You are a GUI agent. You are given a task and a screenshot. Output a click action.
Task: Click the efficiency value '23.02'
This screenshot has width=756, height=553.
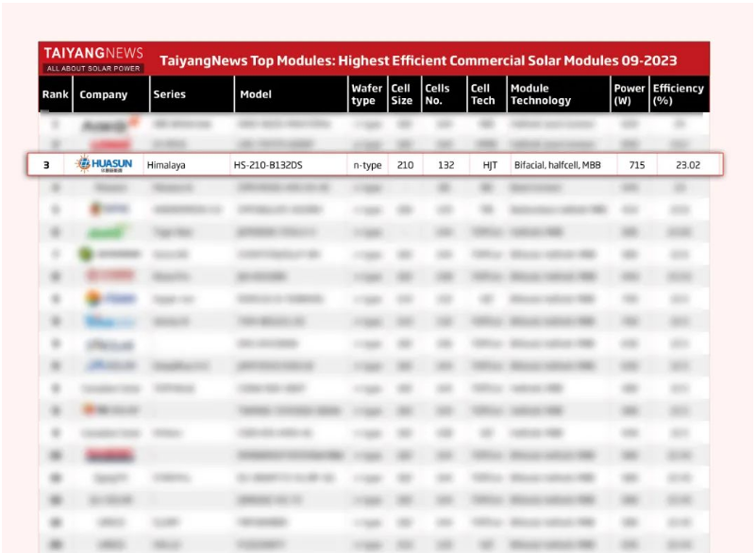tap(687, 165)
